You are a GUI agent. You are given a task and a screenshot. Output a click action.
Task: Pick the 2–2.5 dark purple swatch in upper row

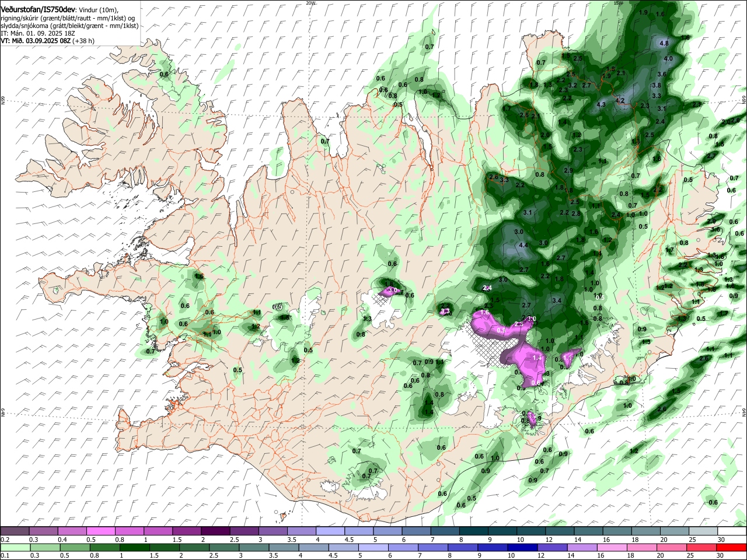216,531
